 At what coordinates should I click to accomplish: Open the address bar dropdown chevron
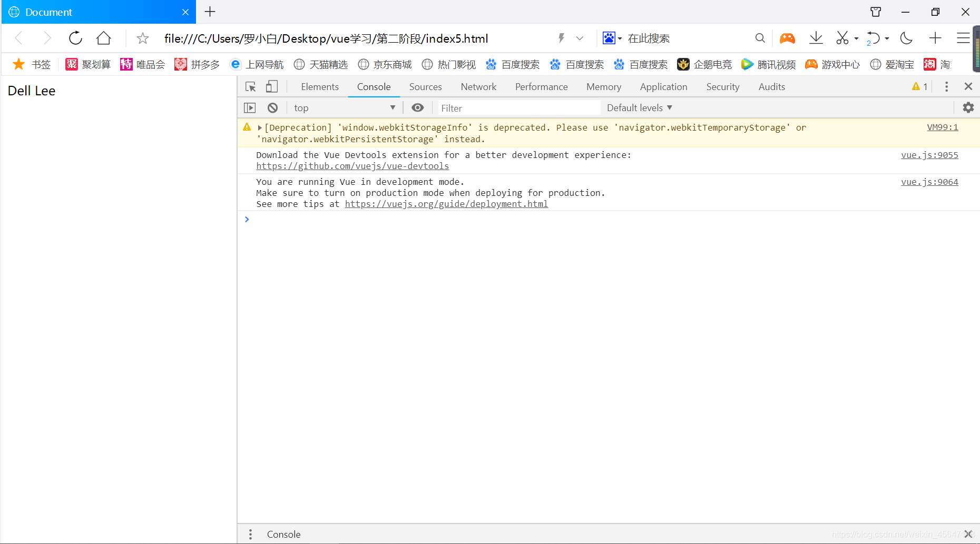[x=580, y=38]
